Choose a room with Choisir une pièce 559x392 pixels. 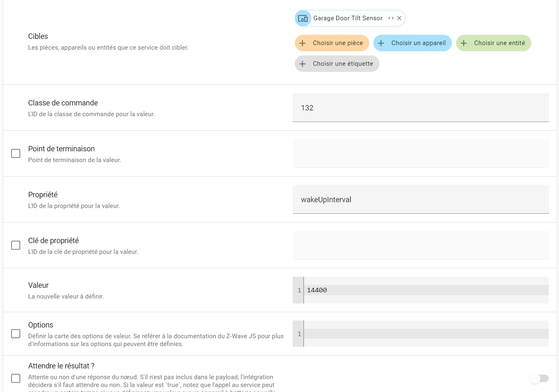point(332,43)
